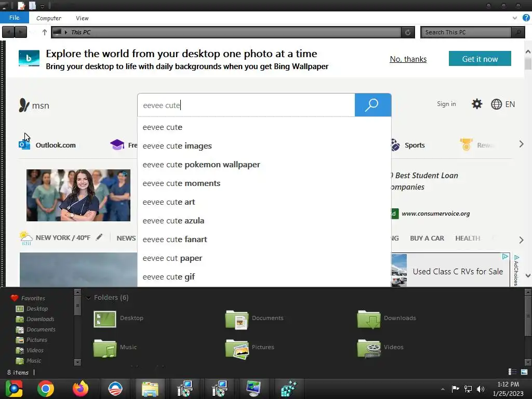Select the HEALTH tab

(x=468, y=238)
